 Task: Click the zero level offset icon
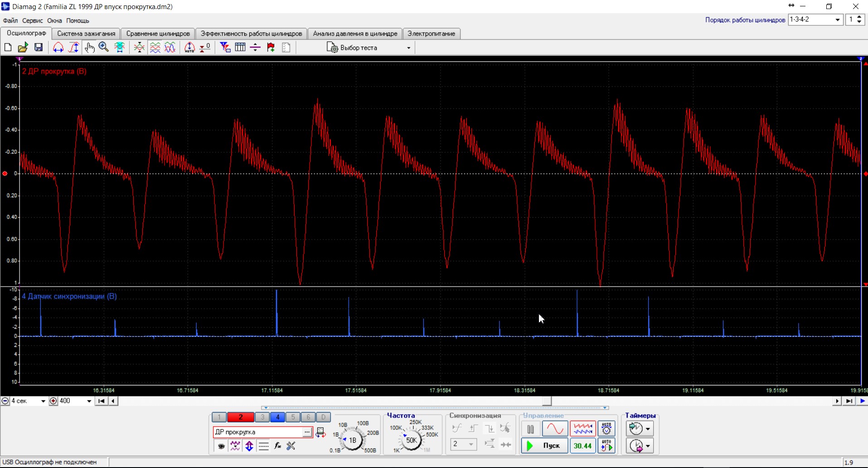click(x=205, y=47)
